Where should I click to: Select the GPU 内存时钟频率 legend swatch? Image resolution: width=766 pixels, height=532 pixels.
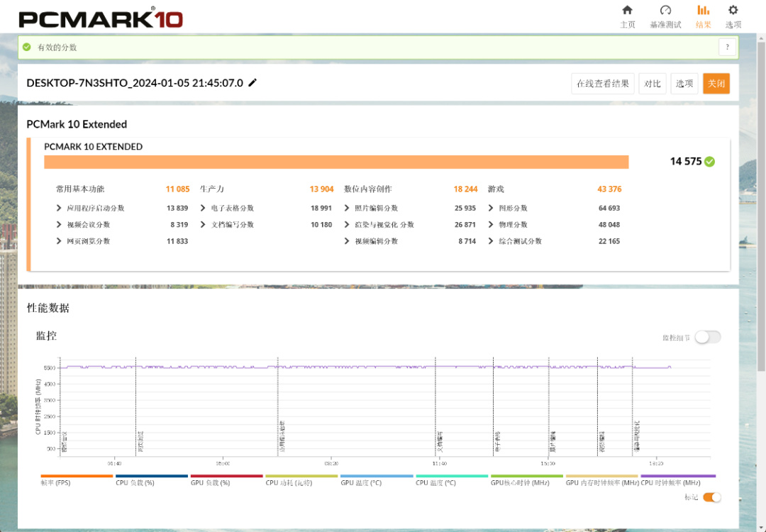(602, 476)
